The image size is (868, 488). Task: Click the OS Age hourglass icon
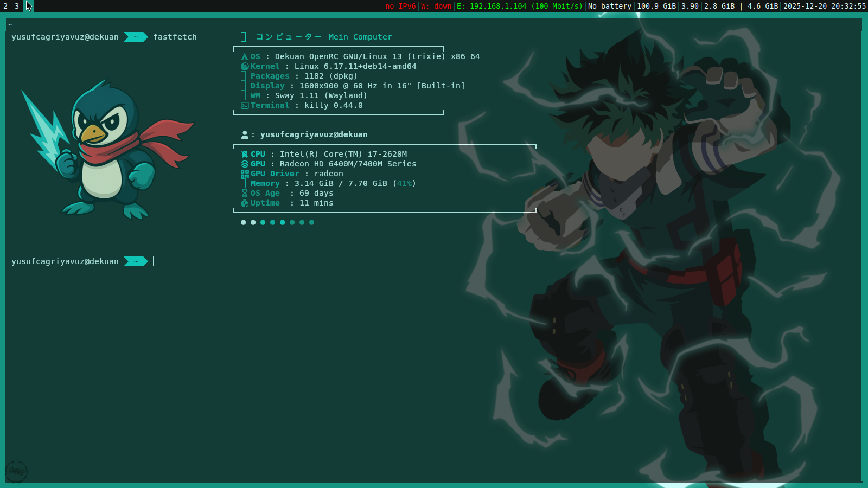[245, 193]
